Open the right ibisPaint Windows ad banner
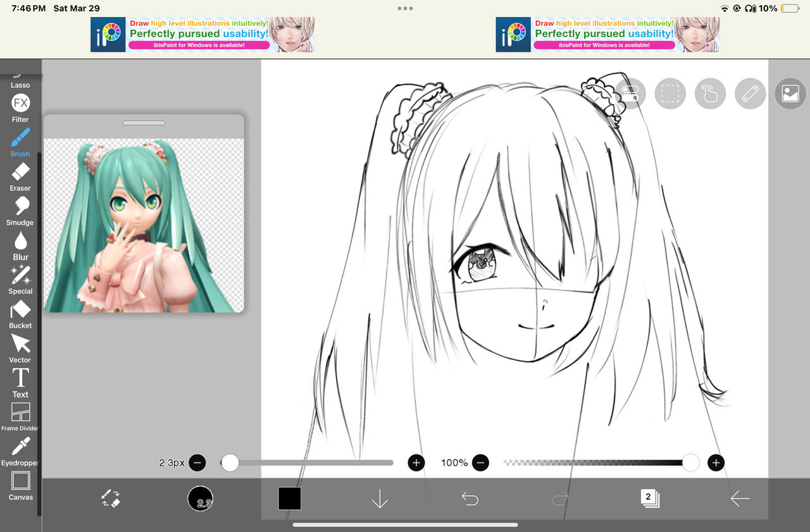 tap(607, 34)
